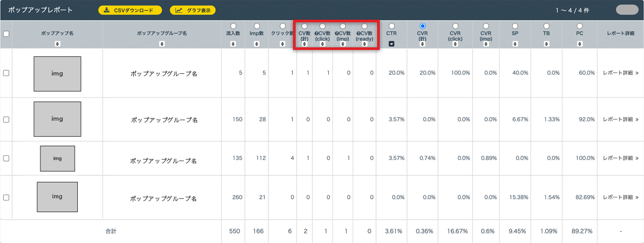Click sort icon under PC column
The image size is (644, 243).
coord(580,44)
